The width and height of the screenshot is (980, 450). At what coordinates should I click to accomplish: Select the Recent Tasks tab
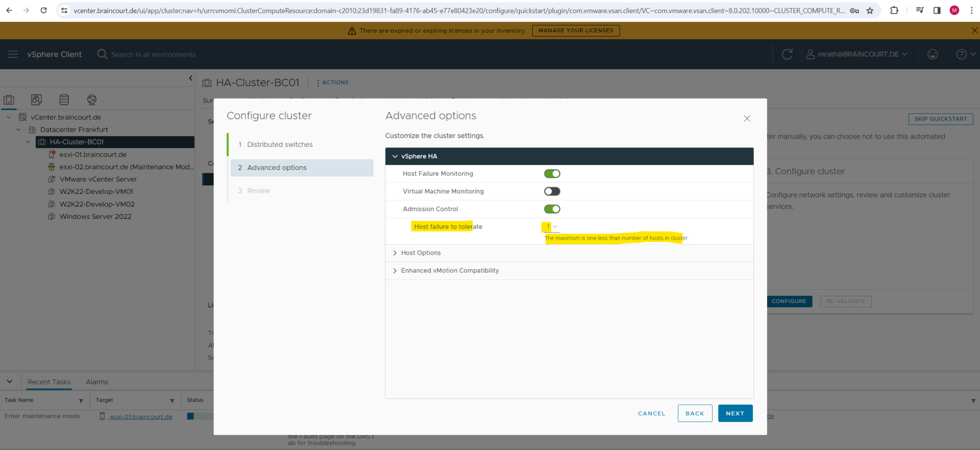tap(49, 382)
